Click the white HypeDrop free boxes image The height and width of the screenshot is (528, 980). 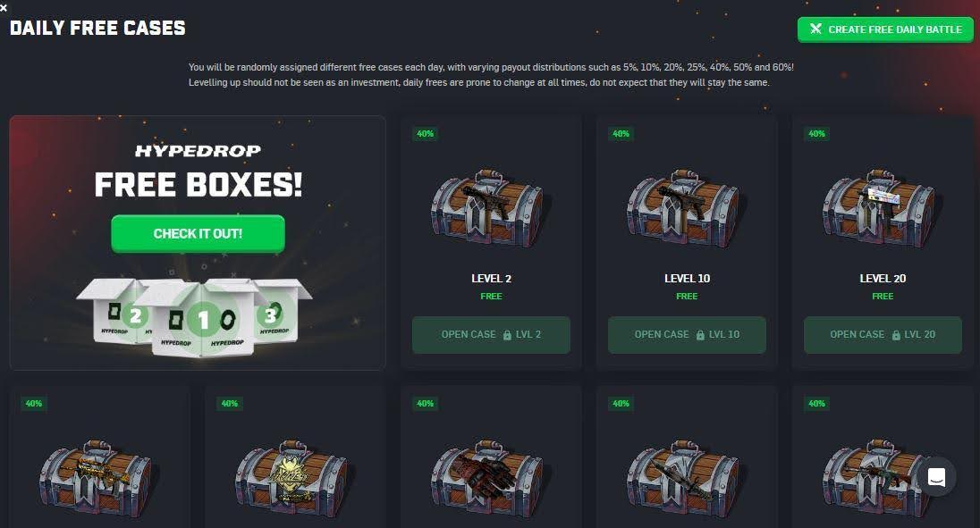(194, 317)
